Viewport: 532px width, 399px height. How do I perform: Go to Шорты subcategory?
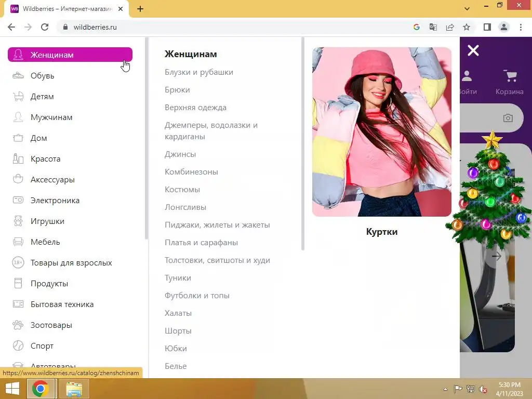pos(178,330)
